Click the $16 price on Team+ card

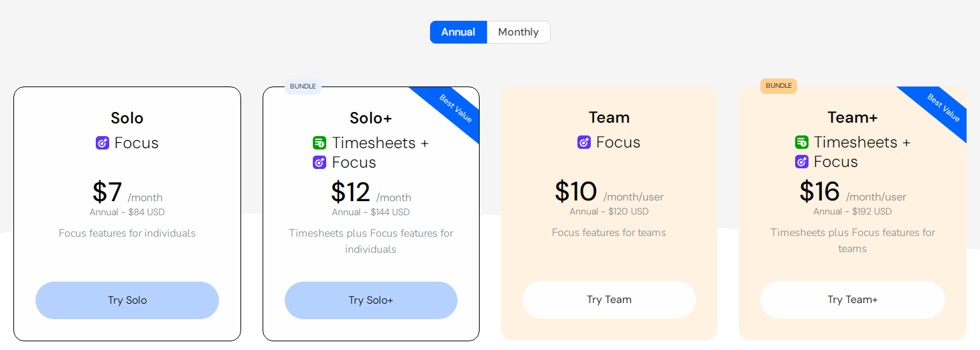819,192
